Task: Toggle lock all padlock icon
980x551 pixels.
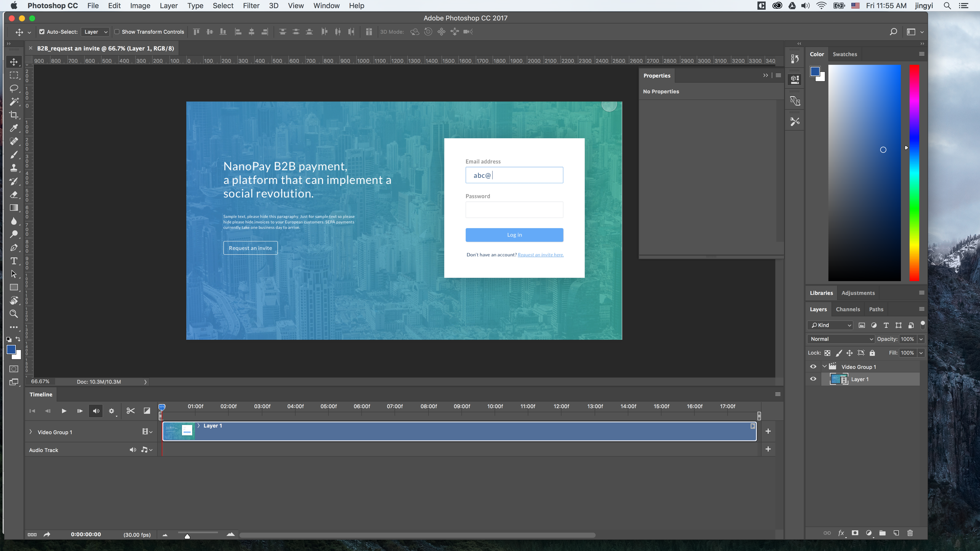Action: coord(872,353)
